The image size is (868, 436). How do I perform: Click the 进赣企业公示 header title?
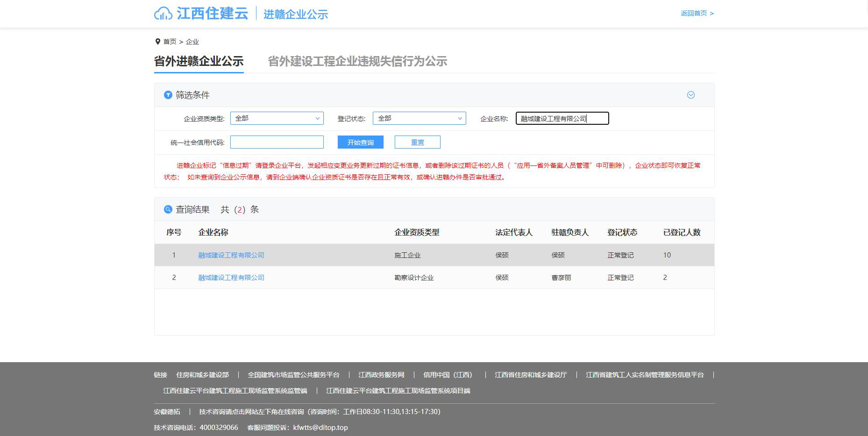[296, 14]
